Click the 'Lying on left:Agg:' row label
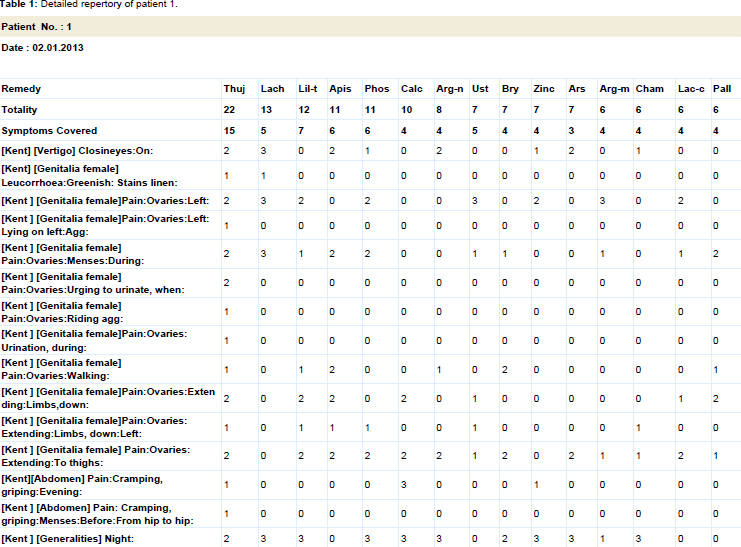Viewport: 741px width, 547px height. coord(45,232)
